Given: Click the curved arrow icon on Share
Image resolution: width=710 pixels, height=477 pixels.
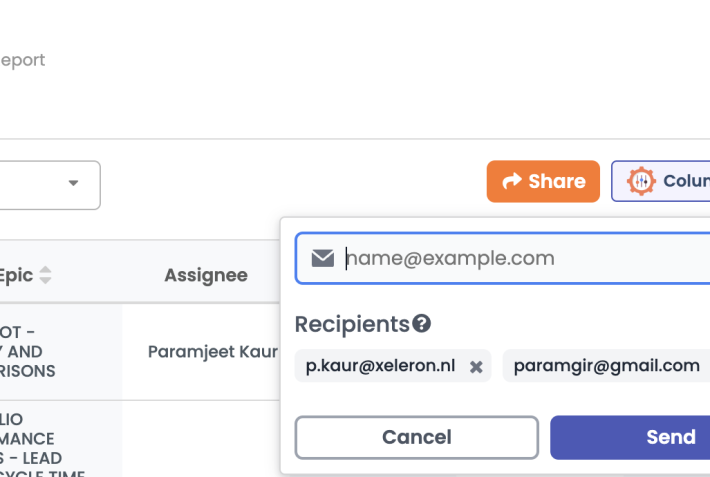Looking at the screenshot, I should (x=512, y=181).
